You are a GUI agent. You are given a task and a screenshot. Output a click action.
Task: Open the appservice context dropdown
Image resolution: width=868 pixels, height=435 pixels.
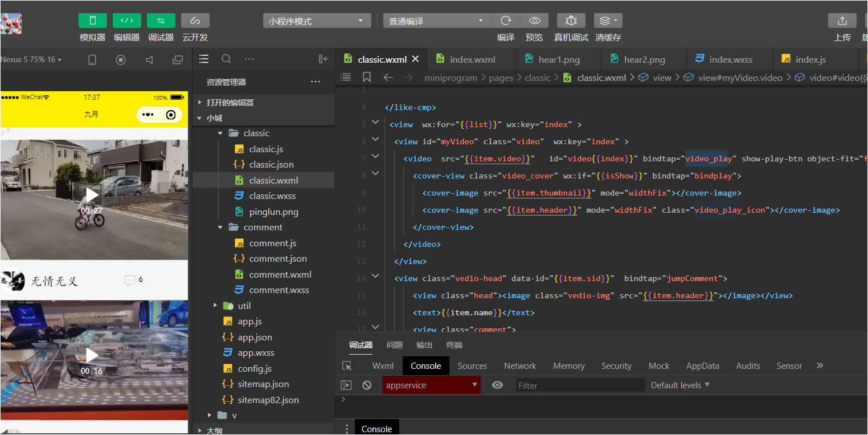pyautogui.click(x=431, y=385)
